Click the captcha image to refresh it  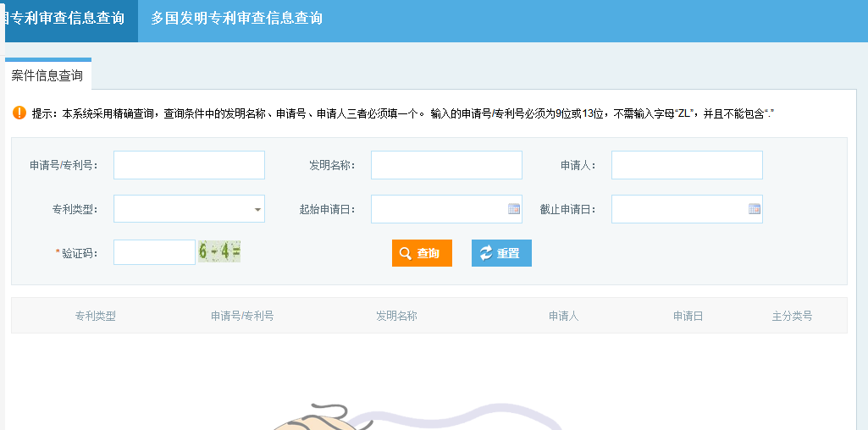(x=219, y=251)
